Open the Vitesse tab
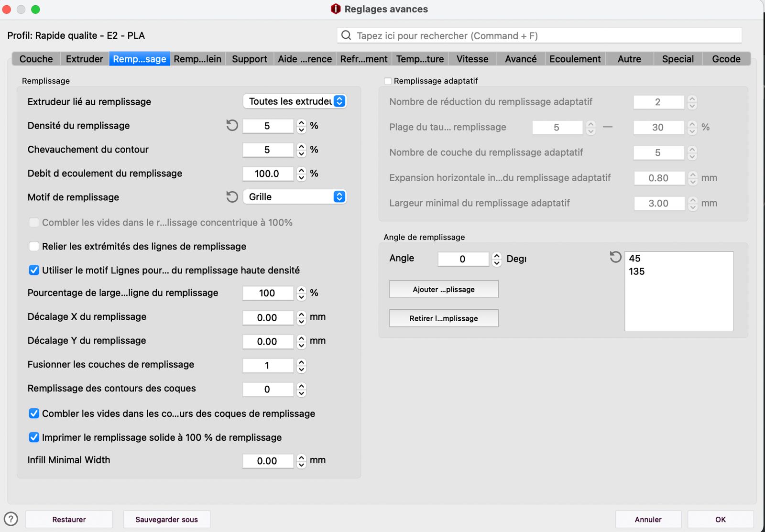The height and width of the screenshot is (532, 765). coord(472,59)
